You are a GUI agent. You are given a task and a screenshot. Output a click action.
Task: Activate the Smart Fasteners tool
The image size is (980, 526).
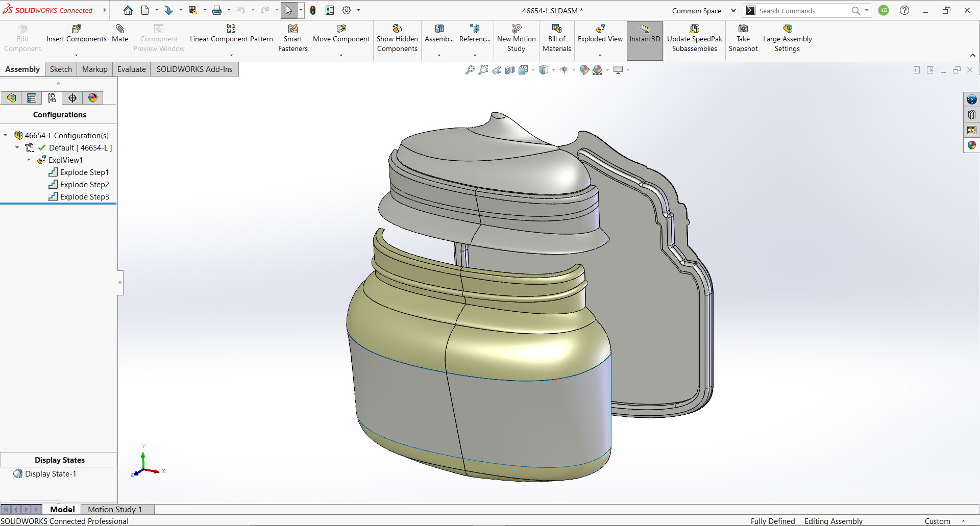coord(292,38)
